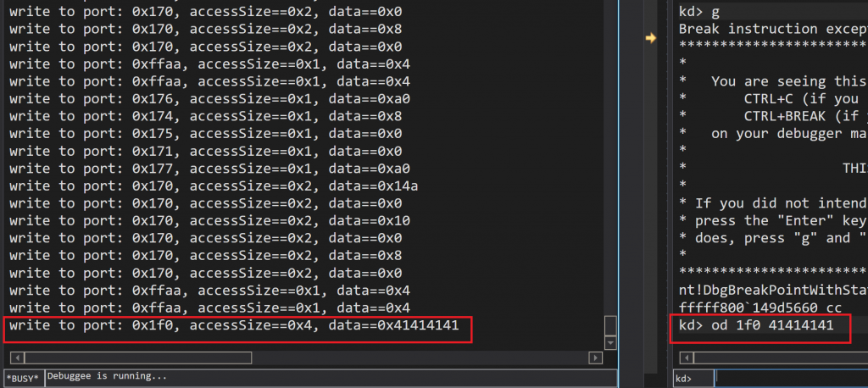Image resolution: width=868 pixels, height=388 pixels.
Task: Focus the 'Debuggee is running...' command input
Action: click(331, 378)
